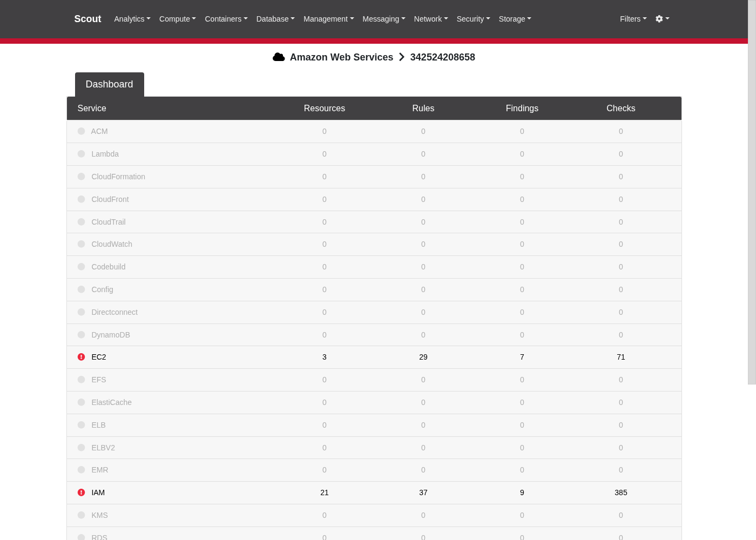Click the grey status dot beside KMS
This screenshot has width=756, height=540.
81,515
